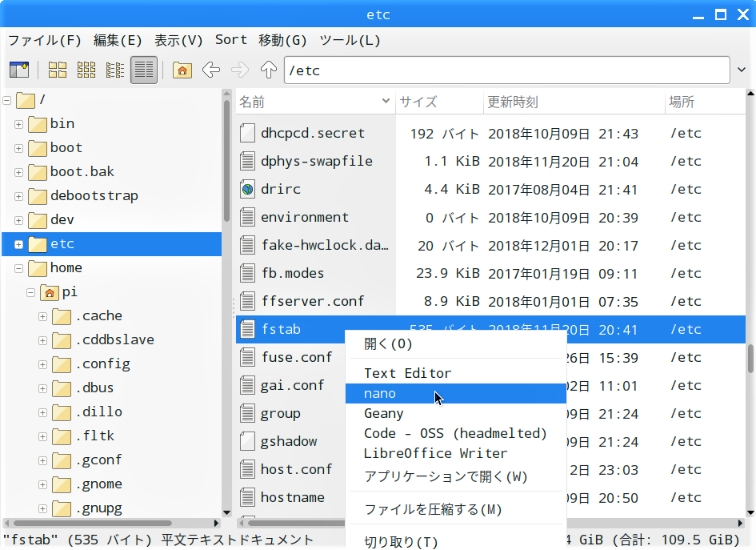This screenshot has height=550, width=756.
Task: Open the 編集(E) menu
Action: point(118,40)
